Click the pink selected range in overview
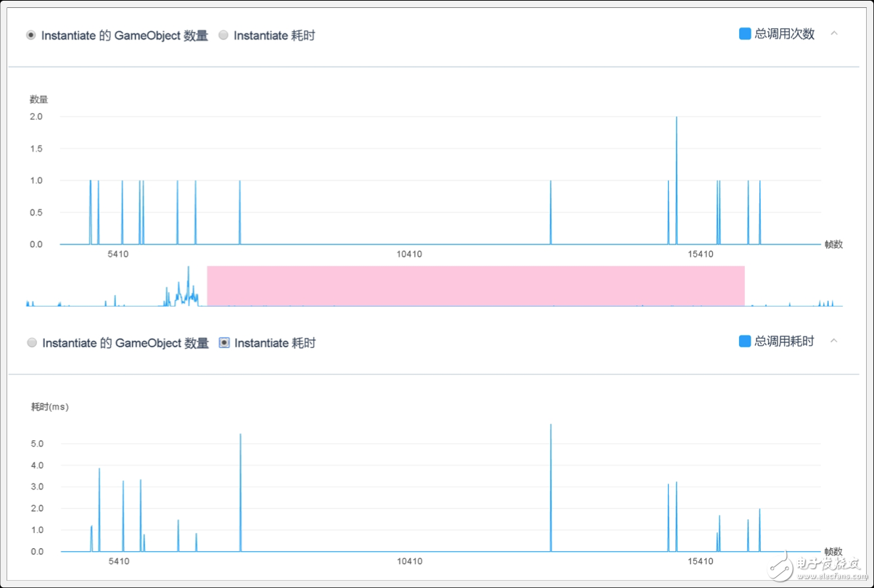Screen dimensions: 874x588 475,286
